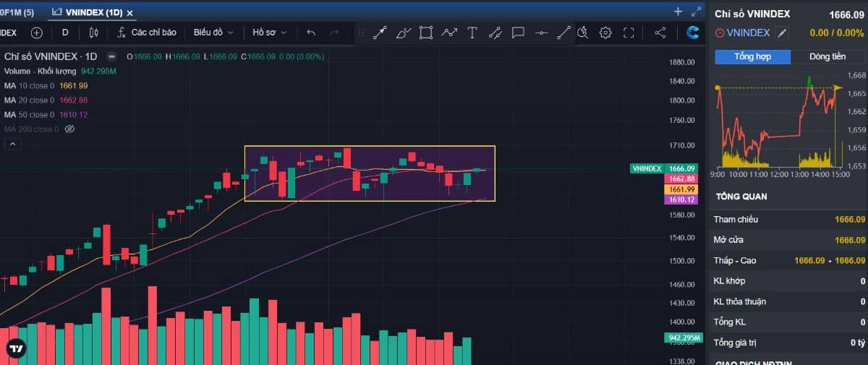Click the share chart icon
This screenshot has width=868, height=365.
660,33
